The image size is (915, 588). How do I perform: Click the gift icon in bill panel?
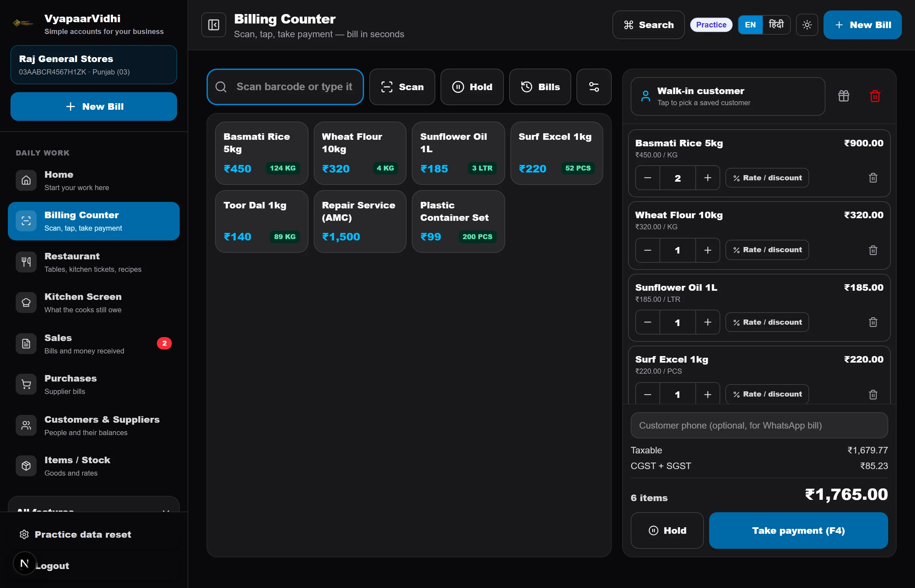point(843,96)
